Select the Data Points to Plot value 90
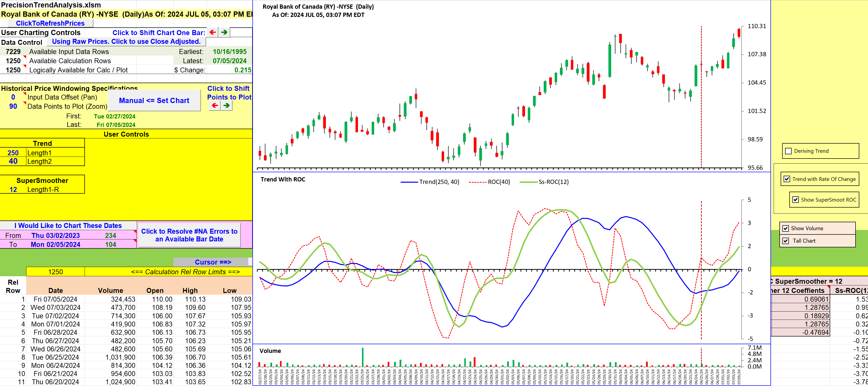 (13, 106)
